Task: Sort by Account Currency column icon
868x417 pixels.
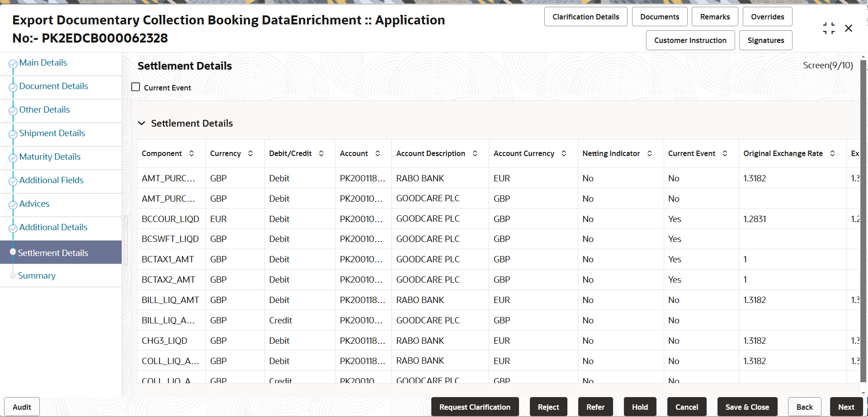Action: coord(564,153)
